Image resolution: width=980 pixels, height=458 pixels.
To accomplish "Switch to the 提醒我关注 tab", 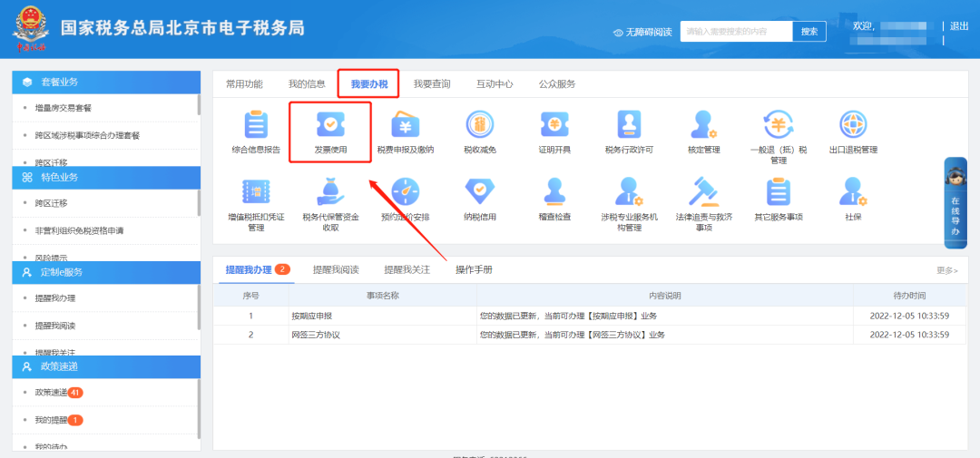I will 407,270.
